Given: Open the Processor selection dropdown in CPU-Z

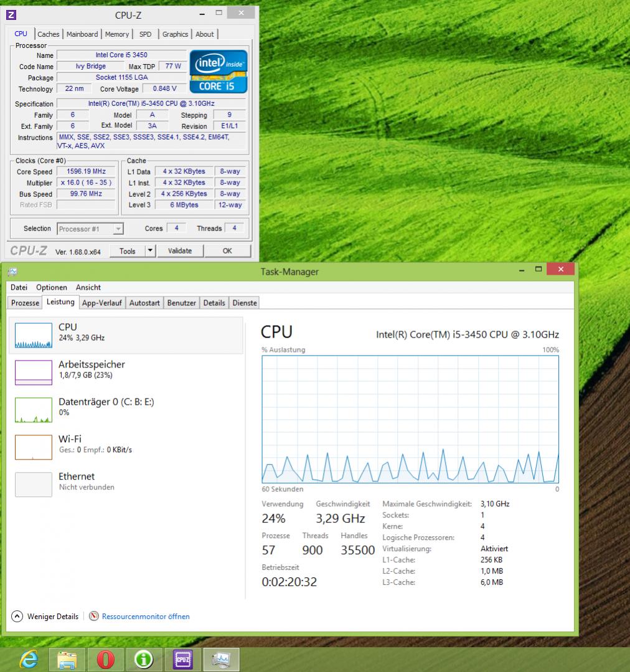Looking at the screenshot, I should pos(118,229).
